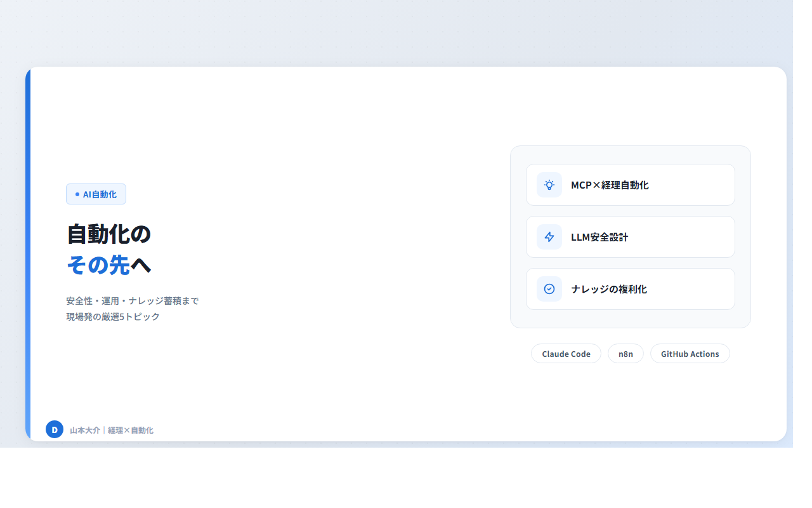Switch to the Claude Code tag

[566, 354]
